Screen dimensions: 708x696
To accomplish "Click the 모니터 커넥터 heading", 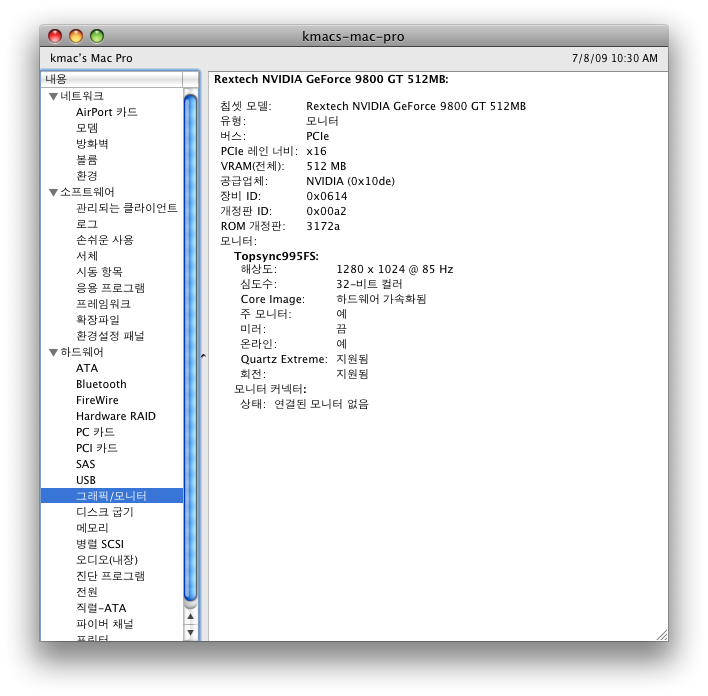I will pyautogui.click(x=270, y=389).
